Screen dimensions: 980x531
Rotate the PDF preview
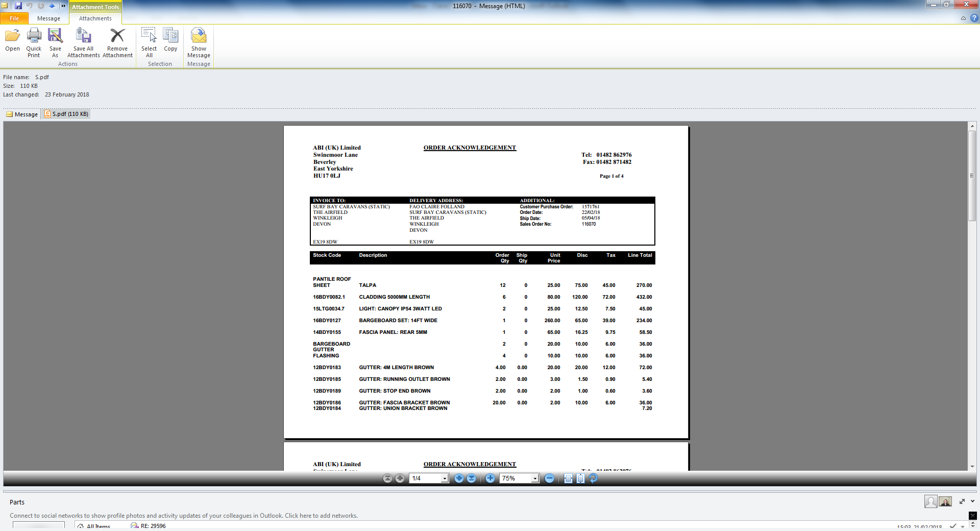point(593,478)
